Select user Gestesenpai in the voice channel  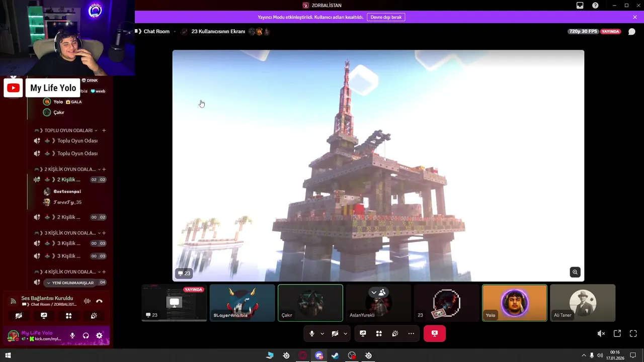point(67,192)
